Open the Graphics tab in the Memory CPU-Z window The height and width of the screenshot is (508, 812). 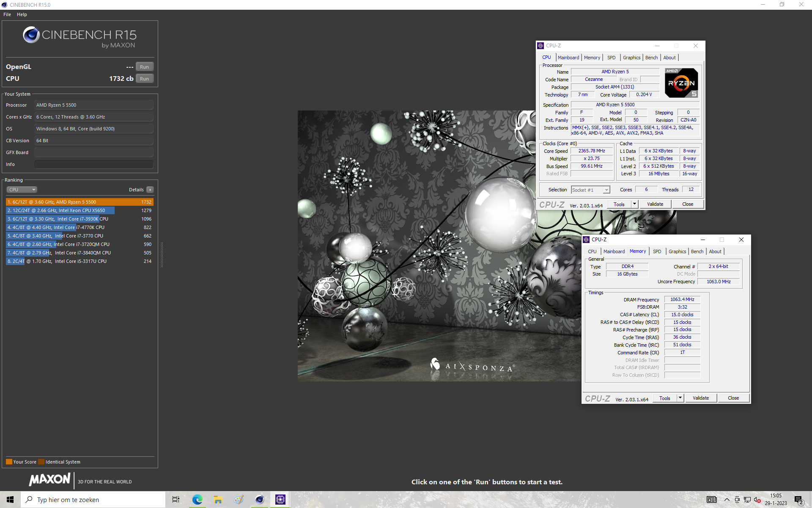(x=677, y=251)
